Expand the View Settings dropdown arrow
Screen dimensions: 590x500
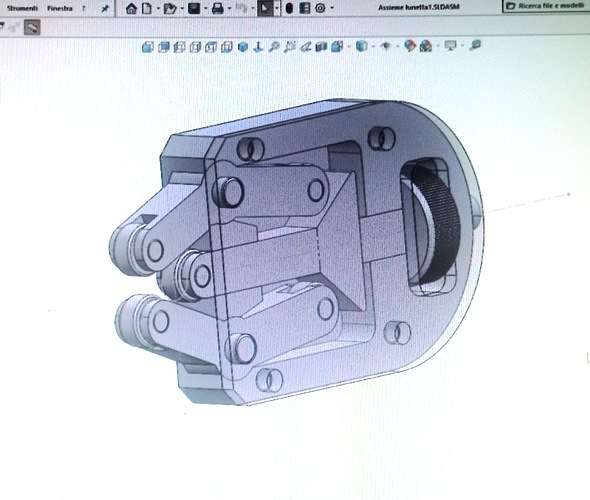point(462,46)
